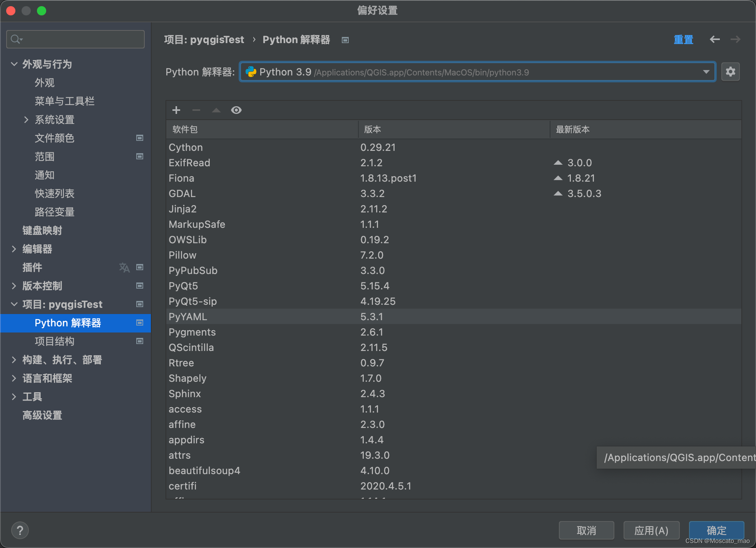Viewport: 756px width, 548px height.
Task: Click project-scope icon in 文件颜色 row
Action: click(140, 138)
